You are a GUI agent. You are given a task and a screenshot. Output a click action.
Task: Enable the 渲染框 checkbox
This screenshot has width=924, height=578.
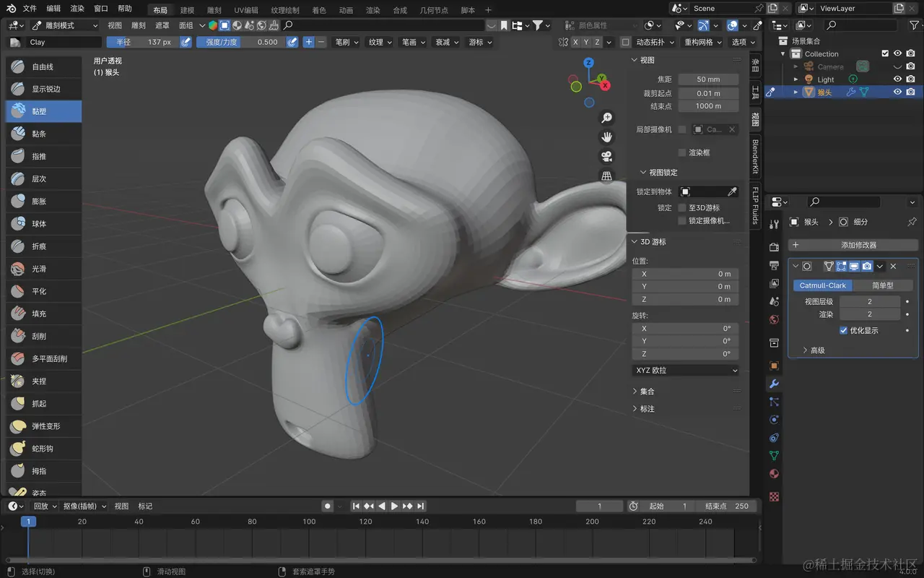pos(682,152)
